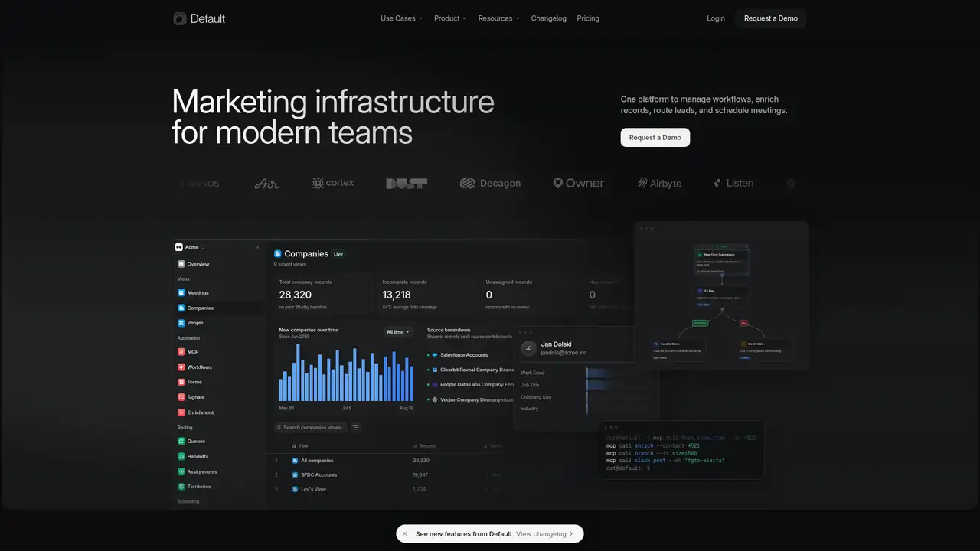Open Territories in the sidebar
The width and height of the screenshot is (980, 551).
194,487
